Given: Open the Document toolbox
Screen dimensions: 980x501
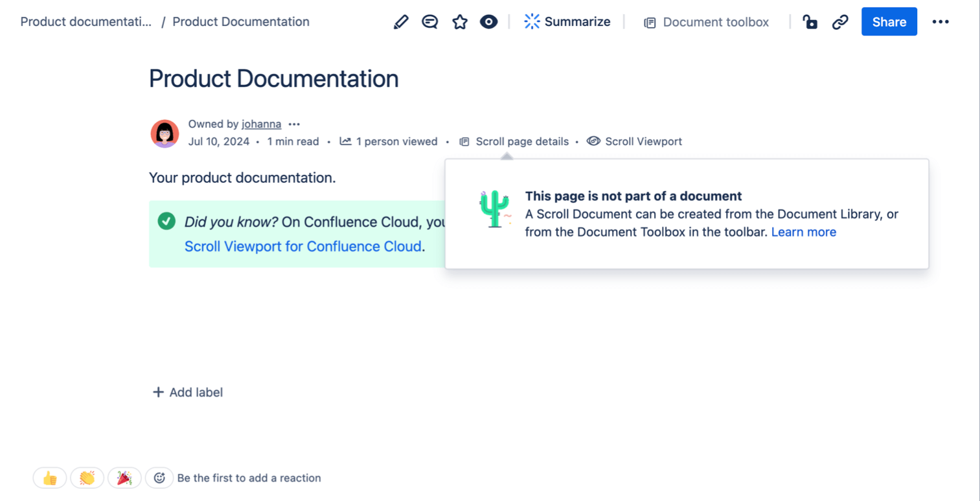Looking at the screenshot, I should pos(706,22).
